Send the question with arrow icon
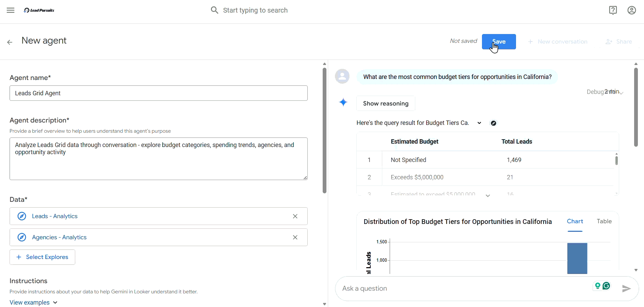Image resolution: width=644 pixels, height=307 pixels. coord(627,289)
